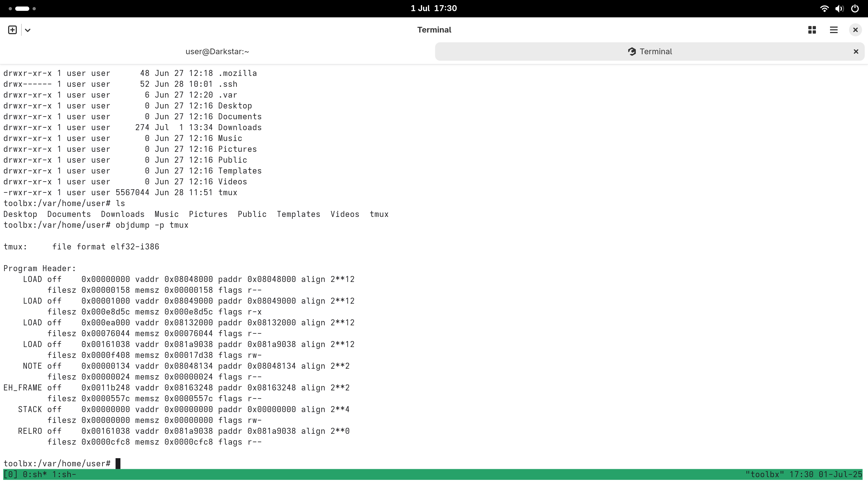Open the workspace activities indicator

click(x=22, y=8)
